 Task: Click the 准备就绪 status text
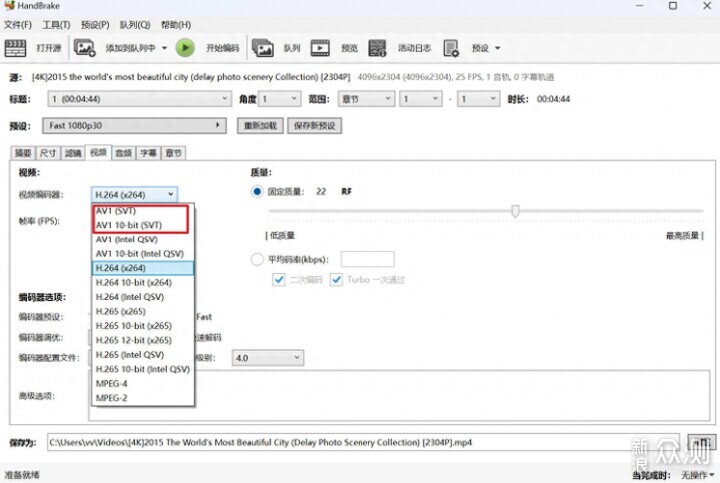pos(22,475)
